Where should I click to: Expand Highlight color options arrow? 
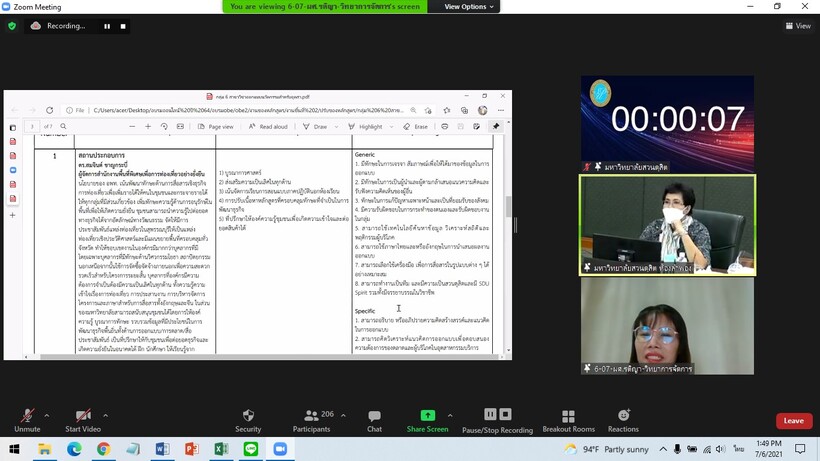[x=391, y=126]
